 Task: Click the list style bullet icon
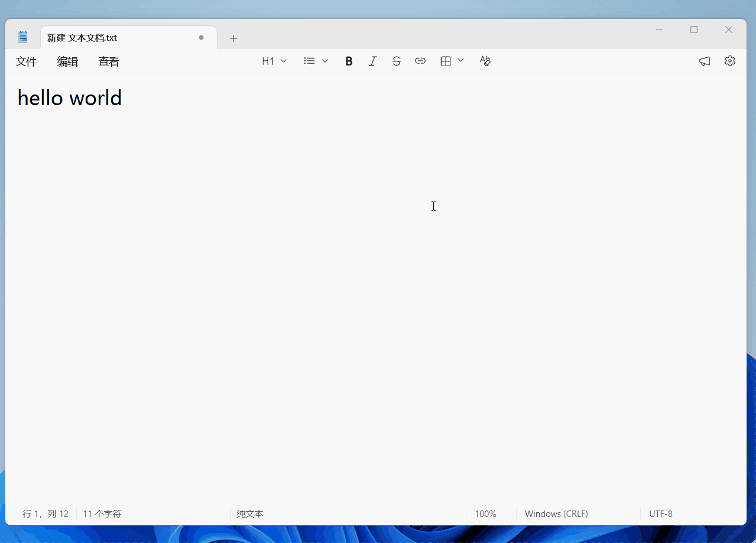click(x=309, y=61)
